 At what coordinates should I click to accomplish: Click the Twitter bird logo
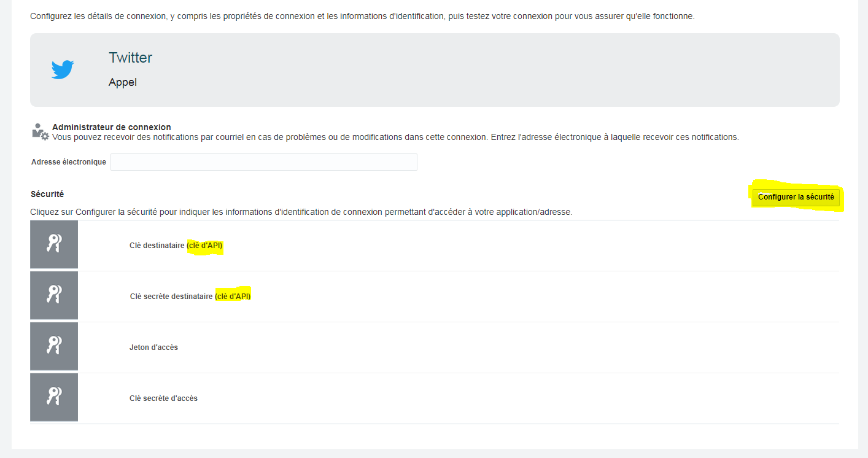63,69
